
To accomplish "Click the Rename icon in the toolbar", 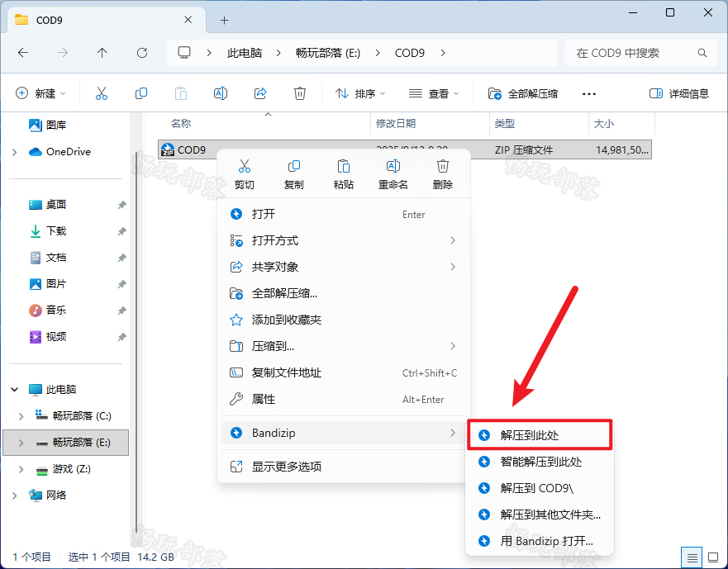I will pos(220,93).
